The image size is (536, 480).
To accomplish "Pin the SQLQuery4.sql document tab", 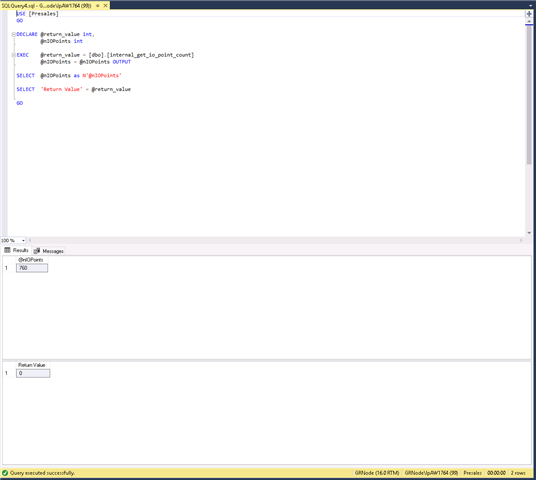I will pos(98,6).
